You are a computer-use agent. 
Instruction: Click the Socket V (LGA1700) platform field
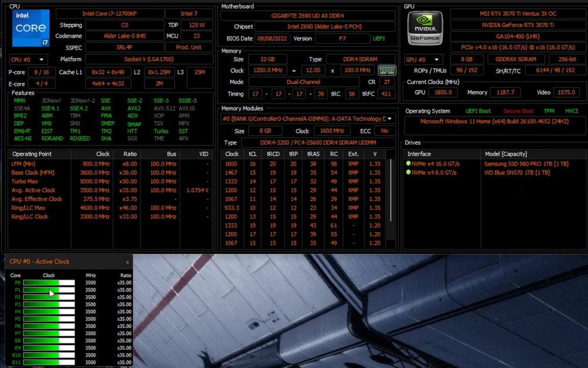(x=149, y=59)
